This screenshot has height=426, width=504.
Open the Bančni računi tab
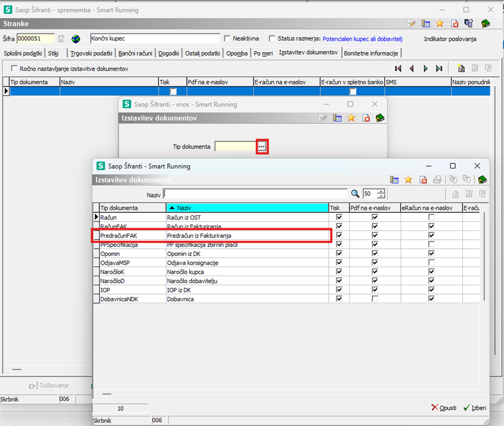coord(136,53)
